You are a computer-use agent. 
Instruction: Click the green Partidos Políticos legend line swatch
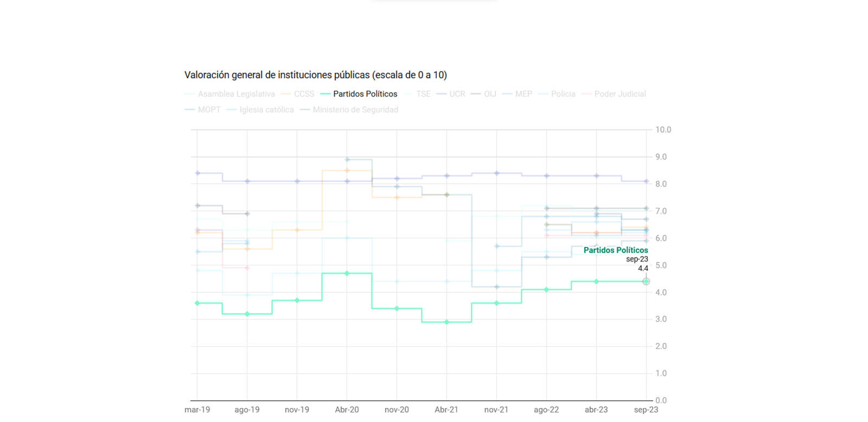click(325, 94)
